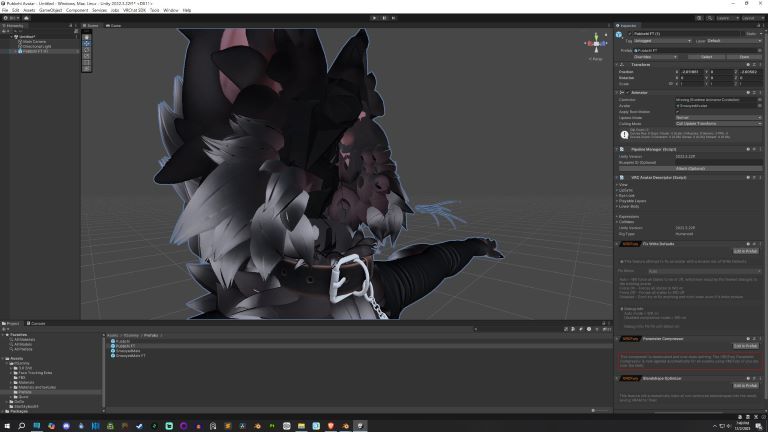Toggle the Animator enabled checkbox

pyautogui.click(x=627, y=93)
